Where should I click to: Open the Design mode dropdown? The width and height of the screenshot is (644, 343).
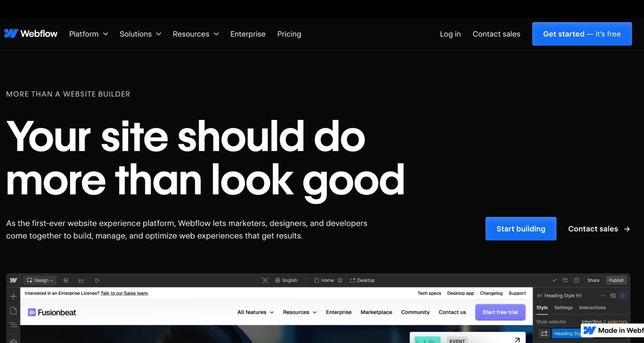tap(40, 280)
